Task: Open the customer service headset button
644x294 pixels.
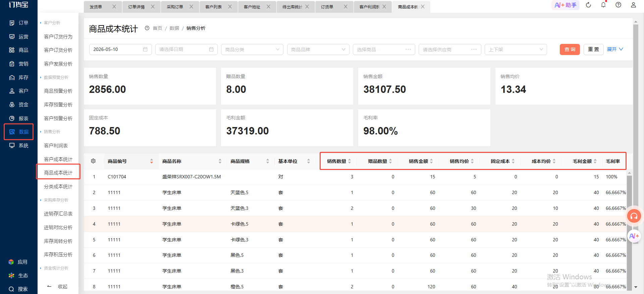Action: pyautogui.click(x=634, y=216)
